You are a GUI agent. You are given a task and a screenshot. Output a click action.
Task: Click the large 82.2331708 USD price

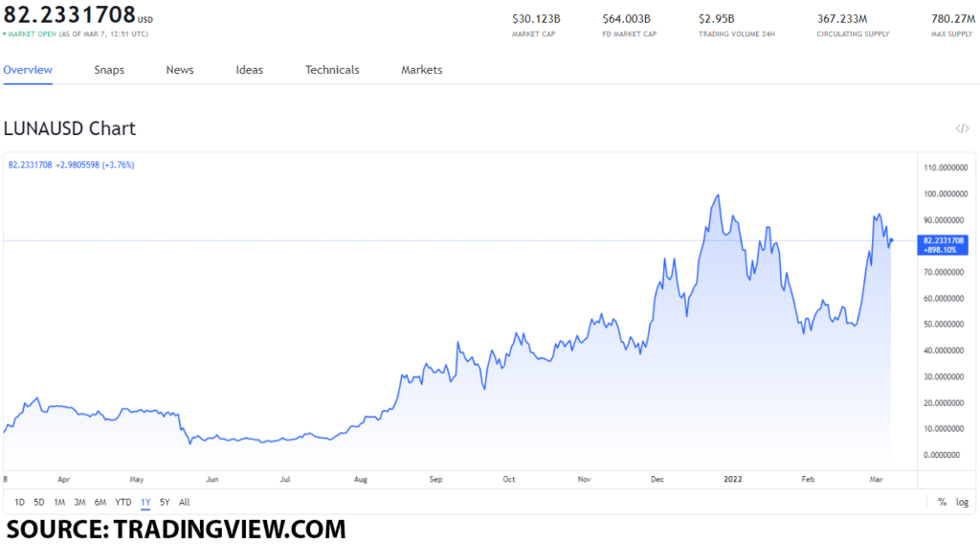coord(78,14)
